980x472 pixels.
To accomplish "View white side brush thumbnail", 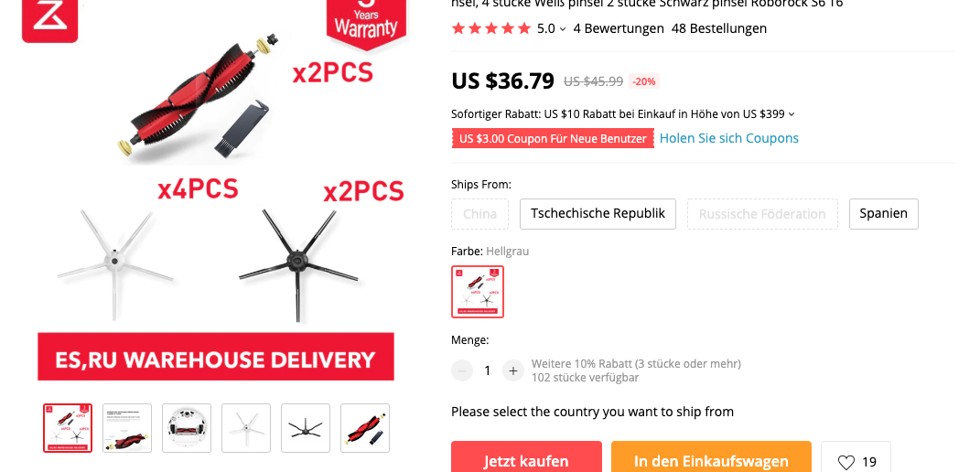I will coord(246,428).
